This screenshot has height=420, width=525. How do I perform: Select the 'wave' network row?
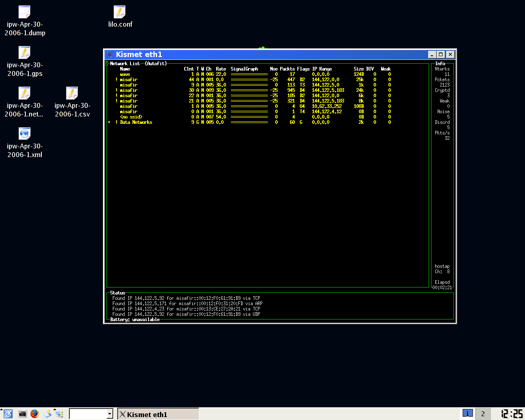[250, 74]
